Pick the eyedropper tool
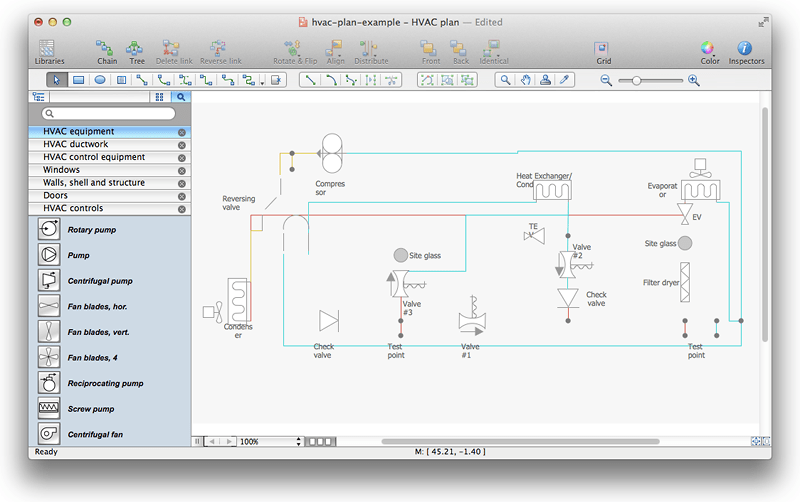 [x=564, y=80]
